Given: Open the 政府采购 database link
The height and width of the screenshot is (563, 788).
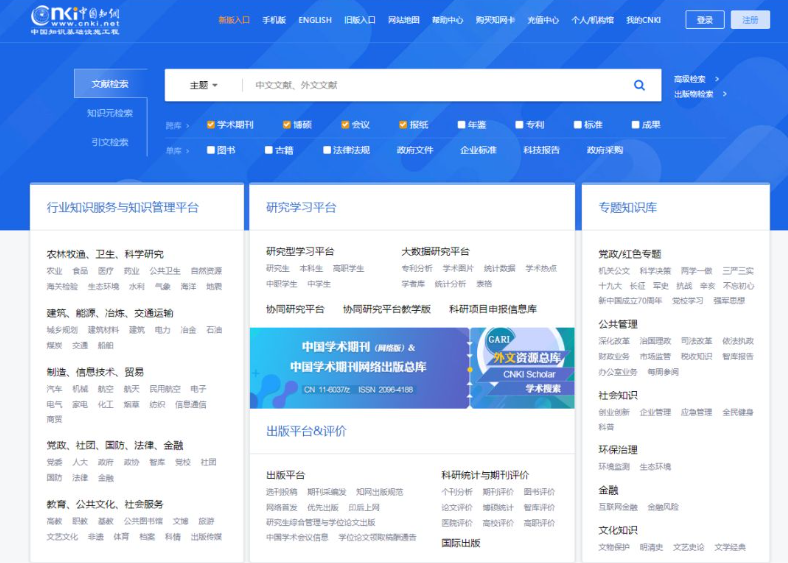Looking at the screenshot, I should [x=605, y=150].
